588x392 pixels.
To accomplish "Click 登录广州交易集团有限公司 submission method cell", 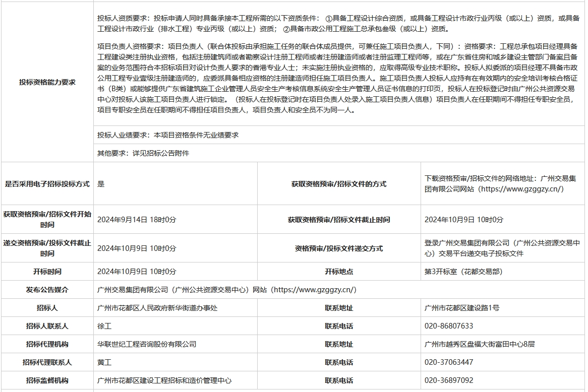I will pyautogui.click(x=502, y=248).
